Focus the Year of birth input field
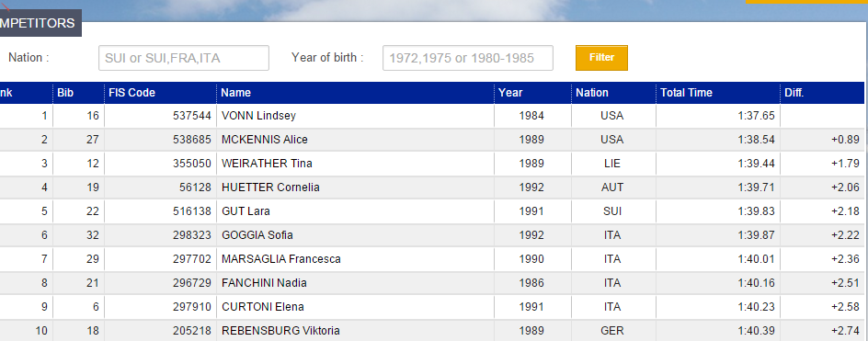Viewport: 868px width, 341px height. (468, 58)
